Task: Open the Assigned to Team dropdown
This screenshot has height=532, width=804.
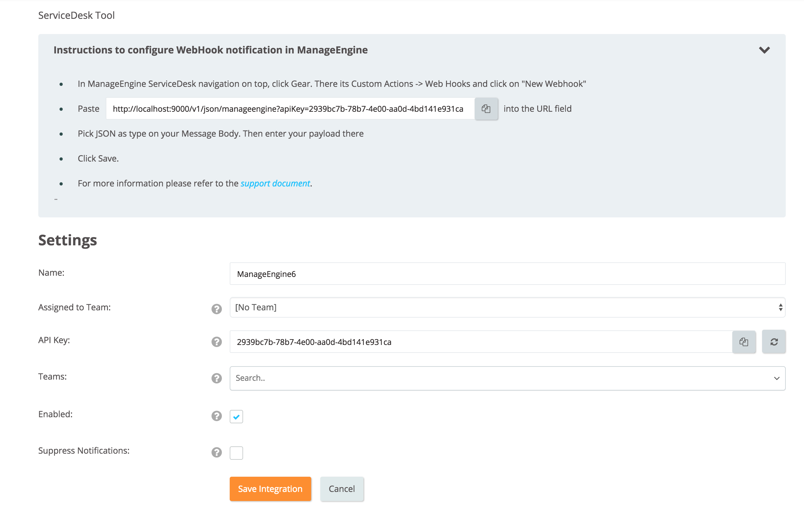Action: 507,307
